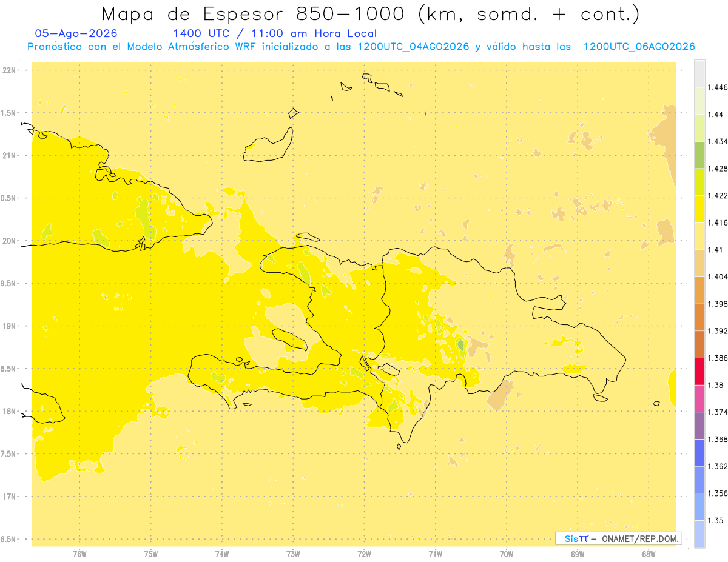Image resolution: width=728 pixels, height=562 pixels.
Task: Click the red legend swatch below 1.386
Action: click(699, 371)
